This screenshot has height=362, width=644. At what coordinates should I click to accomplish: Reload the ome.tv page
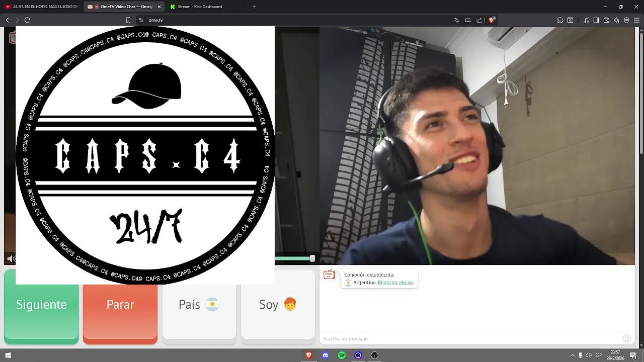tap(27, 20)
